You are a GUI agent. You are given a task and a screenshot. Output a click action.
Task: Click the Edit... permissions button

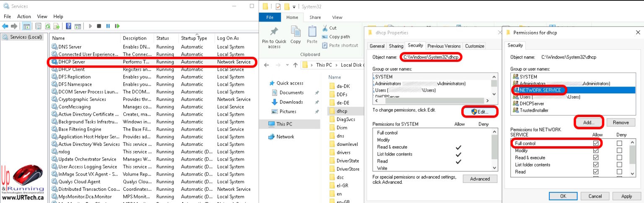click(480, 112)
